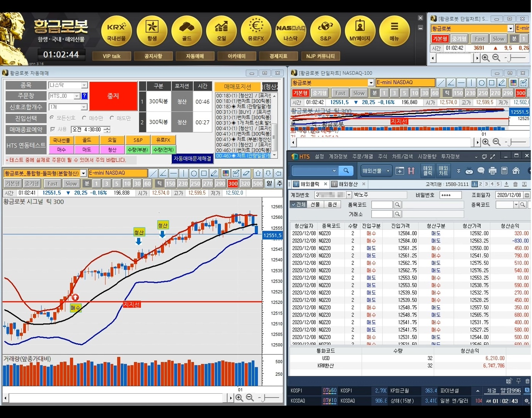Open the 유로FX gold button
The width and height of the screenshot is (532, 418).
256,31
